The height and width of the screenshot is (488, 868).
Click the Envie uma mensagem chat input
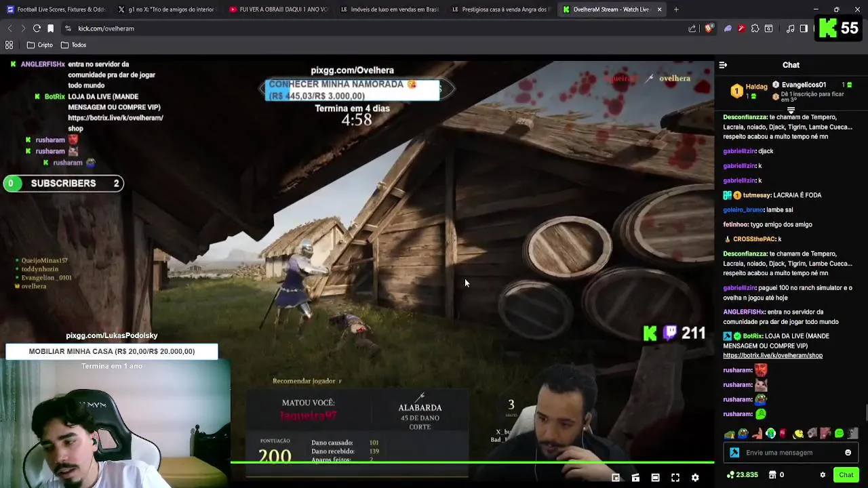tap(790, 453)
